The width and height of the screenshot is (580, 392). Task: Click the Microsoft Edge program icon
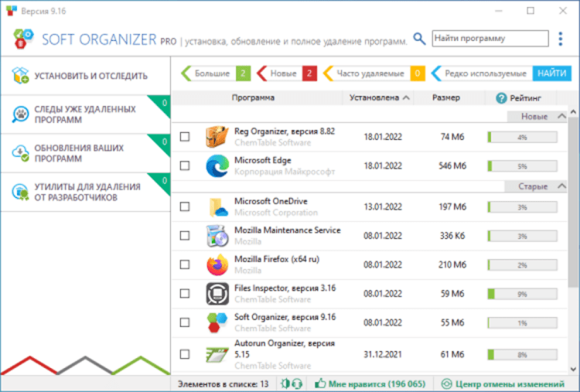coord(217,165)
